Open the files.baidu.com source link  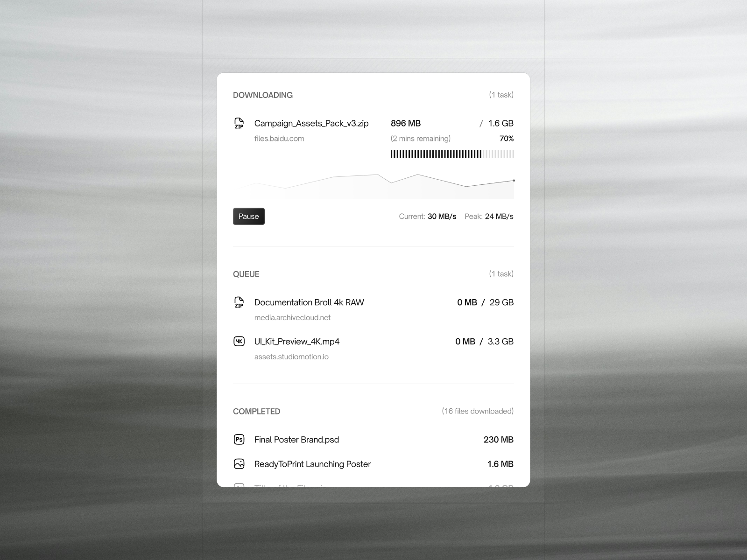click(279, 138)
